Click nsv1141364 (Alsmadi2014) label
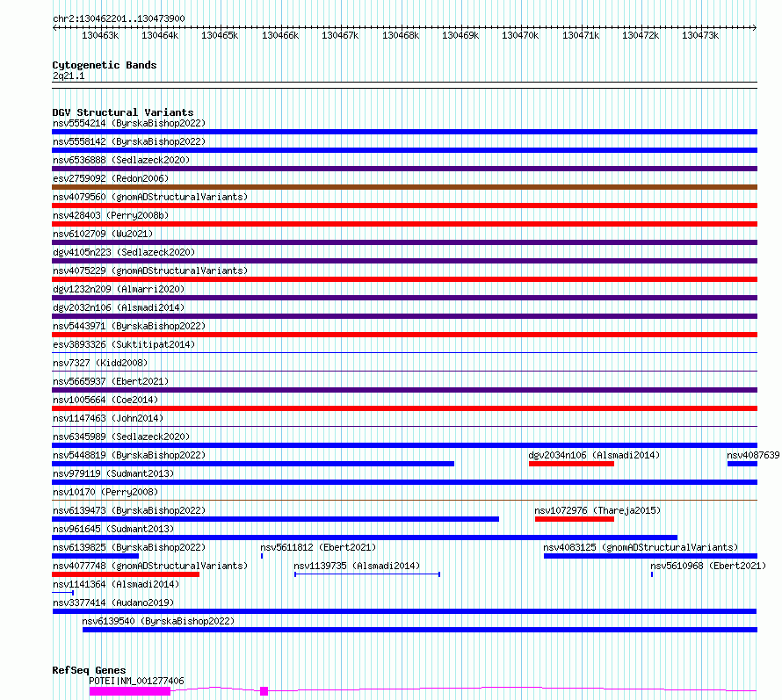This screenshot has width=782, height=700. point(116,584)
